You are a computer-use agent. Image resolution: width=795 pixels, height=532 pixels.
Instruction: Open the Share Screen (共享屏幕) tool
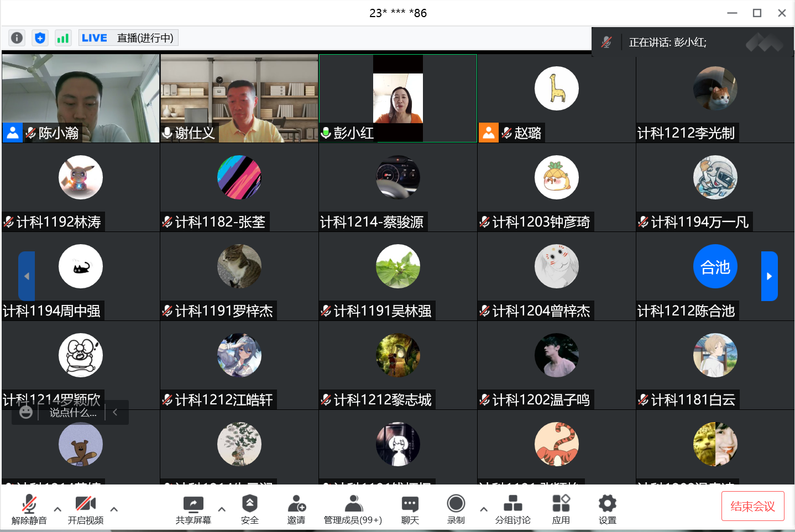click(x=193, y=509)
